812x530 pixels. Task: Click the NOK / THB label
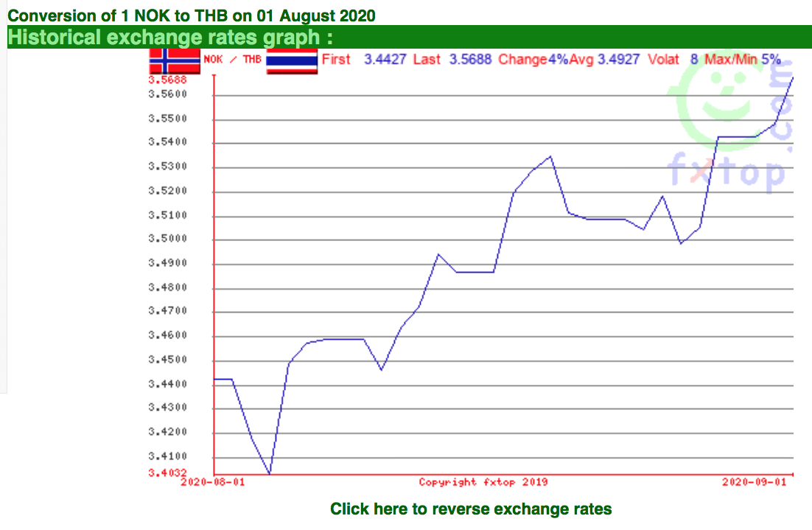(233, 60)
